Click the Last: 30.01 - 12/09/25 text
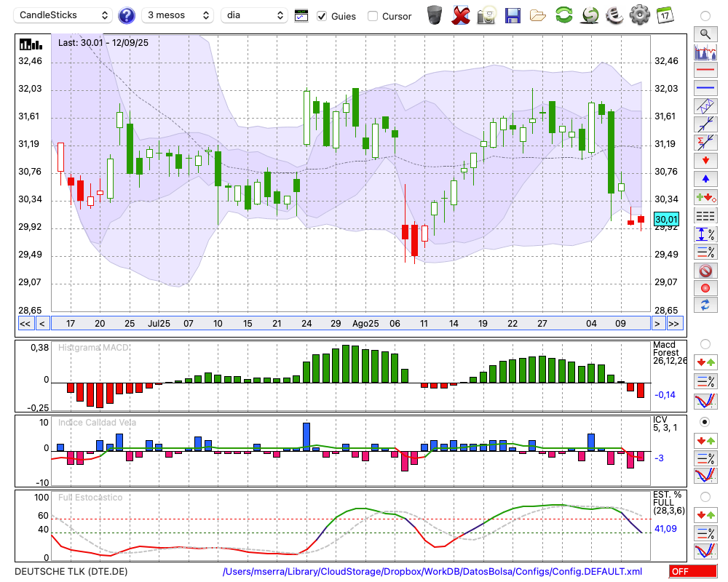 pyautogui.click(x=103, y=43)
